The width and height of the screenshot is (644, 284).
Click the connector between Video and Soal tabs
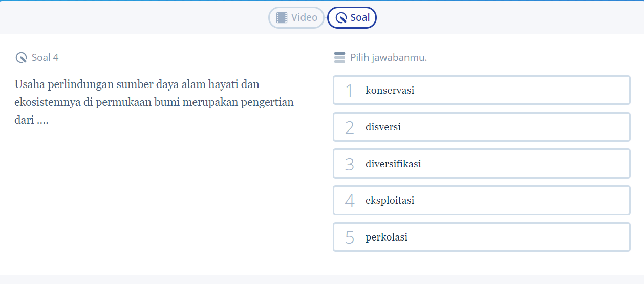click(326, 18)
